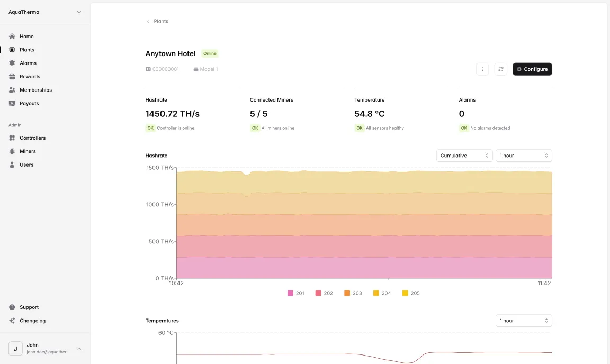Click the pink 202 legend color swatch
Image resolution: width=610 pixels, height=364 pixels.
point(319,293)
